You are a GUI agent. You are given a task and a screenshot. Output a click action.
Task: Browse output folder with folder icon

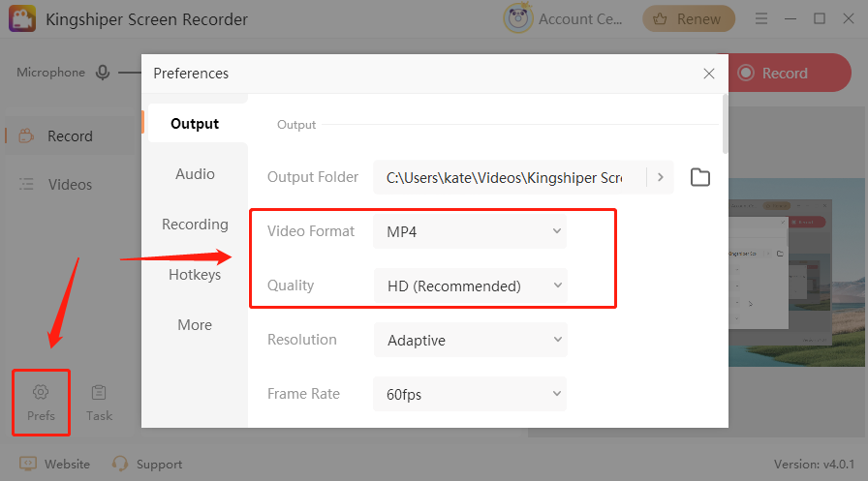700,177
